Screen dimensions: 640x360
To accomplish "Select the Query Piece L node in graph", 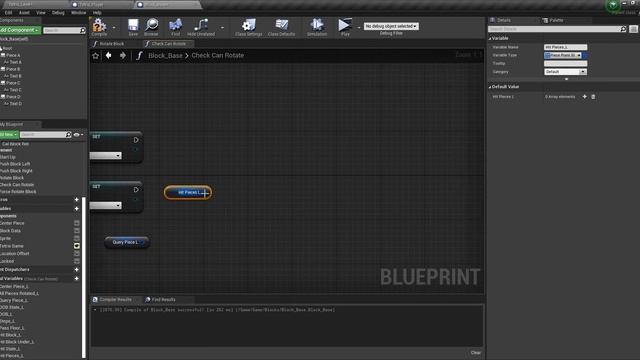I will pyautogui.click(x=127, y=242).
